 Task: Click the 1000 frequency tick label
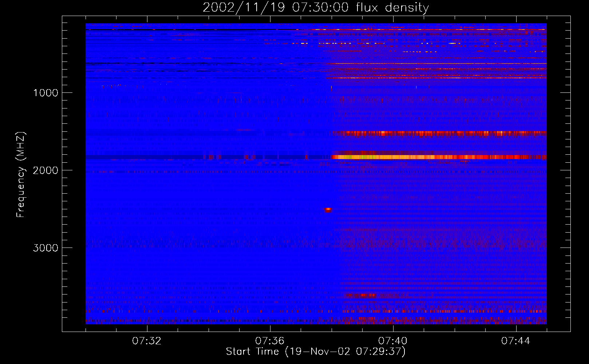(46, 93)
